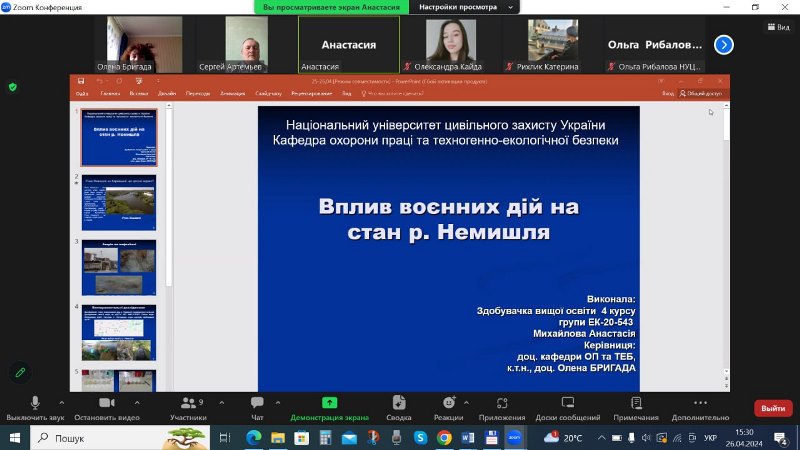
Task: Switch layout using Вид button
Action: (x=778, y=27)
